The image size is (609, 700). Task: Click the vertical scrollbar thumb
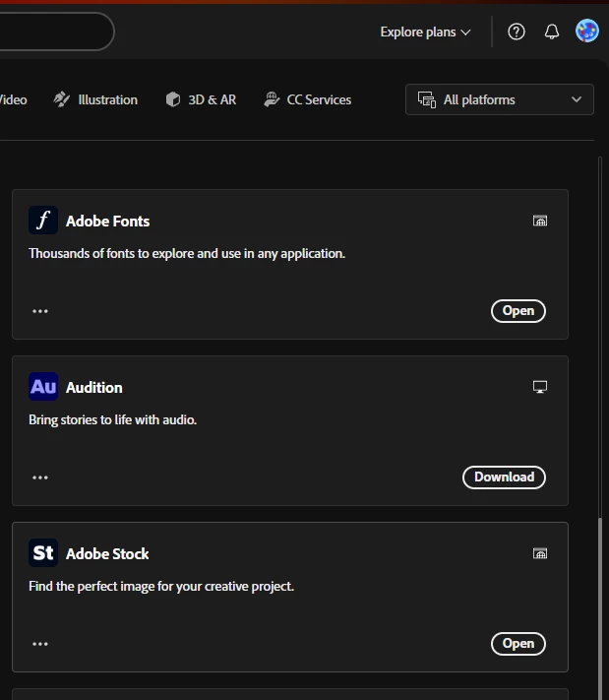click(600, 607)
